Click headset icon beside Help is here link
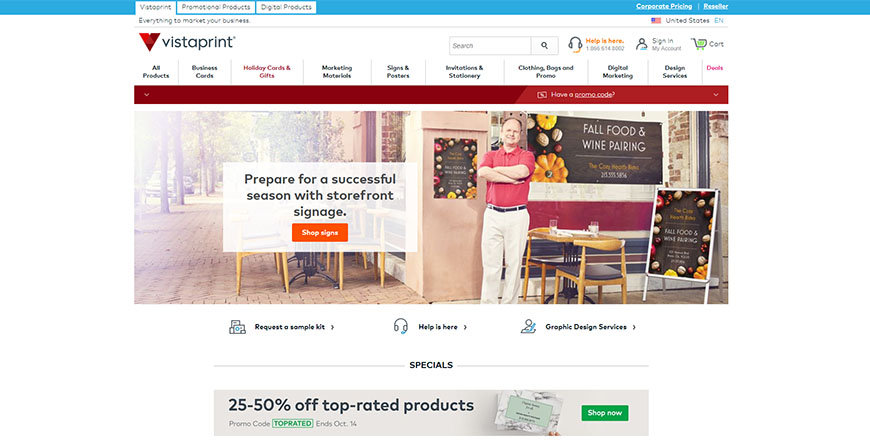The width and height of the screenshot is (870, 448). [401, 326]
